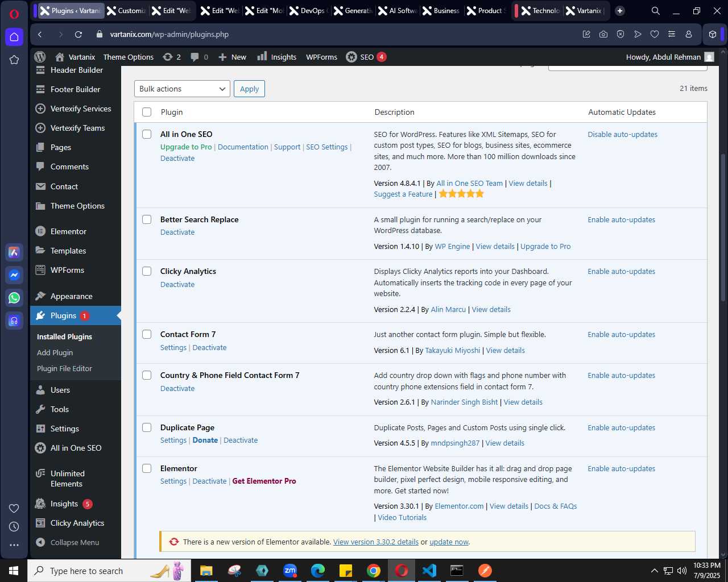728x582 pixels.
Task: Check the Elementor plugin checkbox
Action: pyautogui.click(x=147, y=468)
